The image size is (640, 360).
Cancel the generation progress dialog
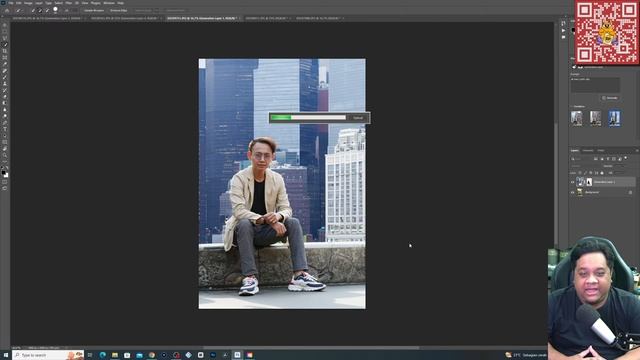coord(358,118)
